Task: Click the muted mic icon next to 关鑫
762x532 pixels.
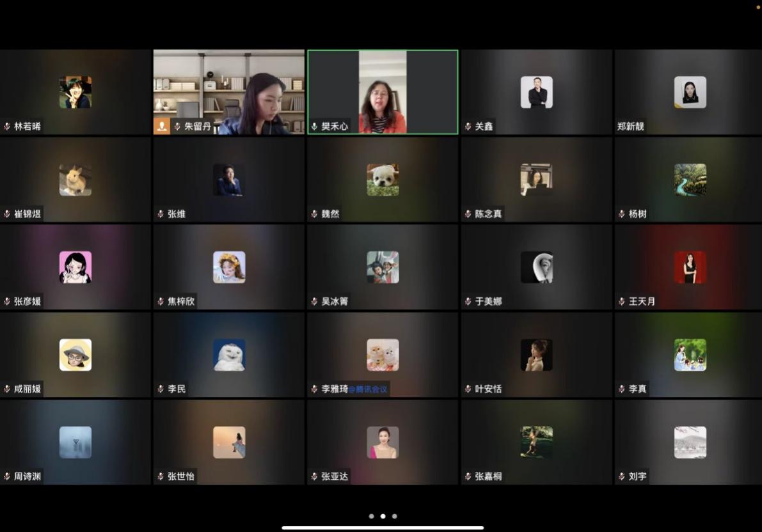Action: pyautogui.click(x=468, y=127)
